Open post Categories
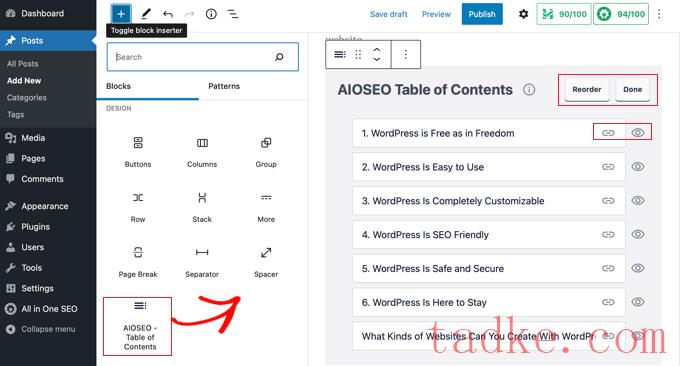 26,98
